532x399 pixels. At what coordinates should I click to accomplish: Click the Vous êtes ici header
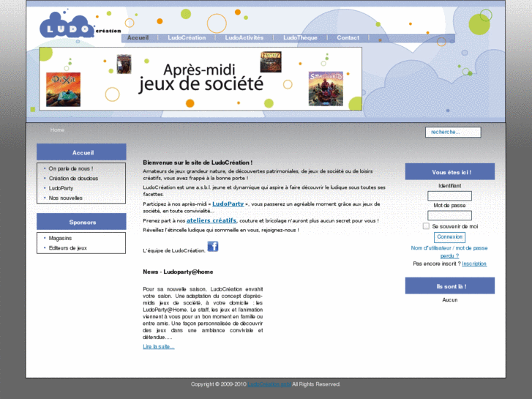pyautogui.click(x=450, y=171)
